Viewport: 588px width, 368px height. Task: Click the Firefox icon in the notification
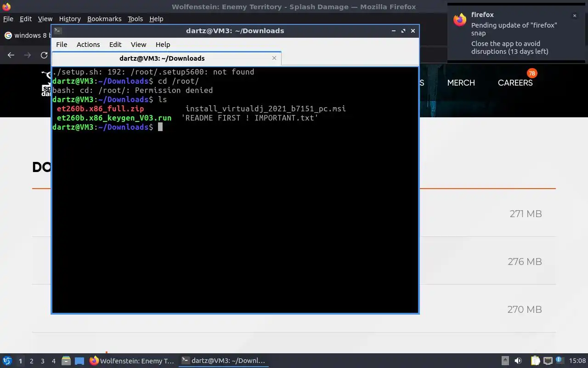(x=460, y=20)
